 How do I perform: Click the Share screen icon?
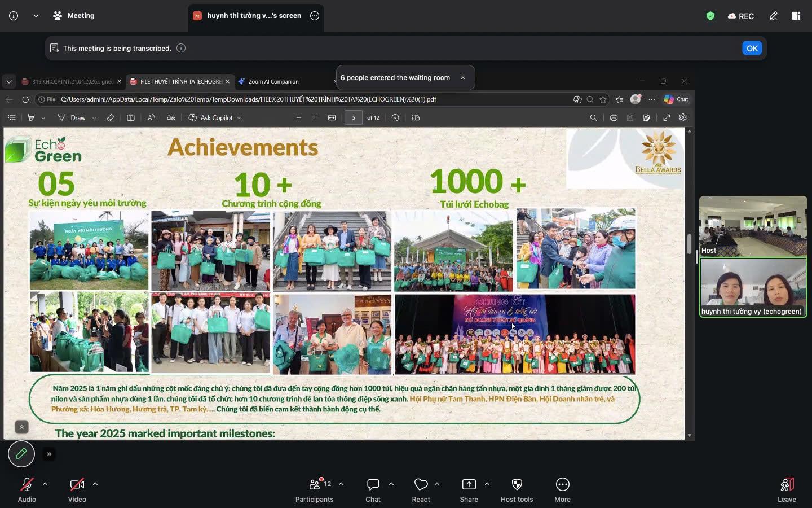(x=469, y=485)
